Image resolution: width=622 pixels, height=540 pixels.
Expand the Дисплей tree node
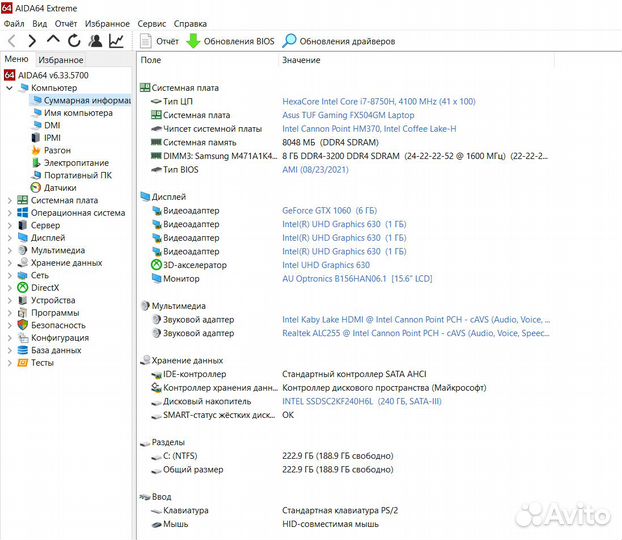coord(10,238)
